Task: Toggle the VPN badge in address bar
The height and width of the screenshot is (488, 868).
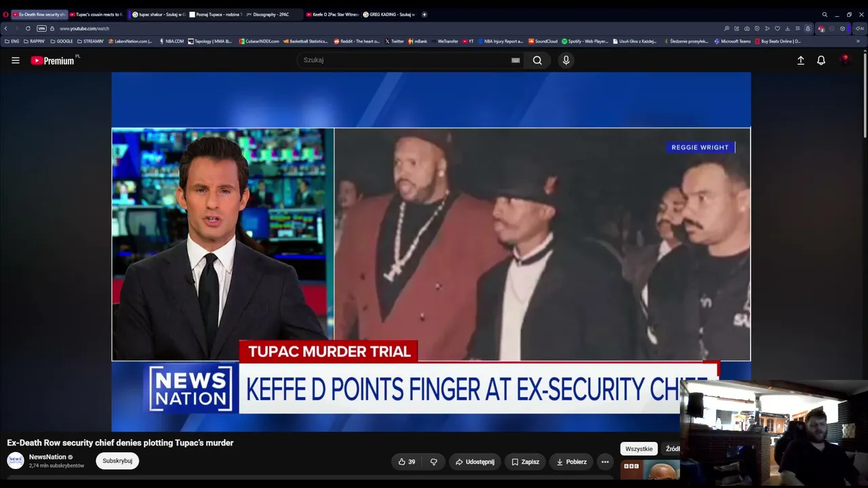Action: click(x=41, y=28)
